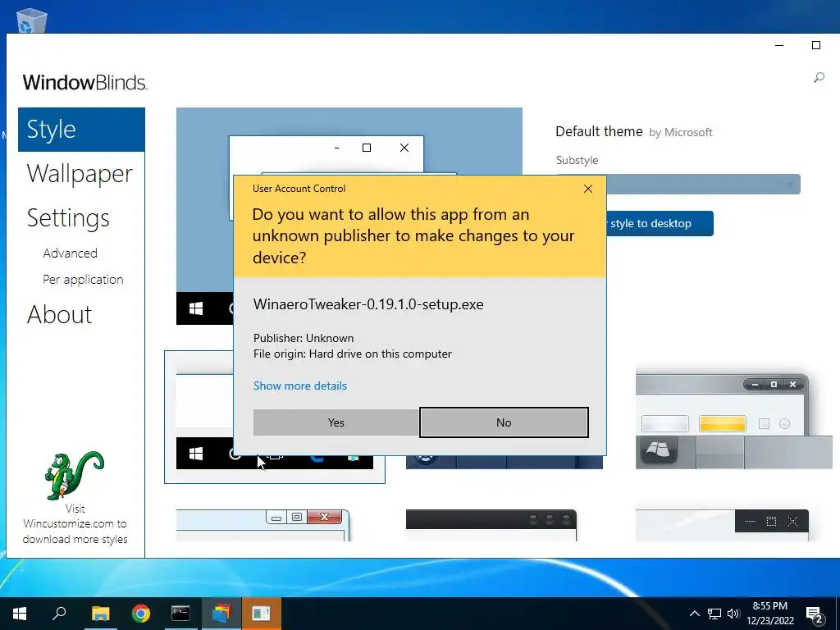This screenshot has height=630, width=840.
Task: Launch Google Chrome from the taskbar
Action: pyautogui.click(x=141, y=614)
